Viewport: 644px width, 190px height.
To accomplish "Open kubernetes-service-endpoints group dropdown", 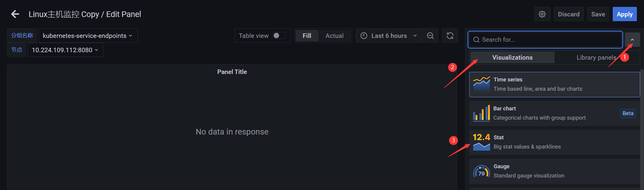I will point(88,35).
